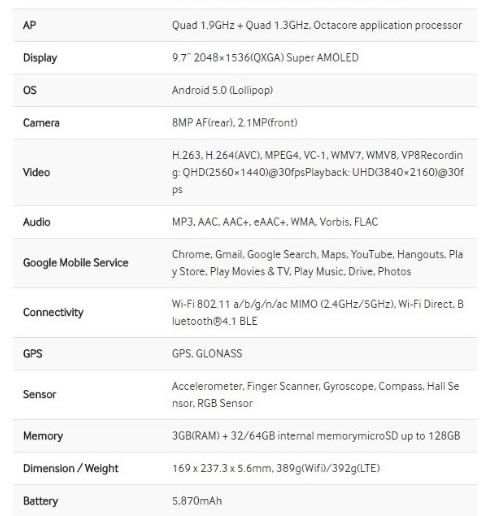Click the Sensor row label
Image resolution: width=491 pixels, height=516 pixels.
tap(39, 395)
